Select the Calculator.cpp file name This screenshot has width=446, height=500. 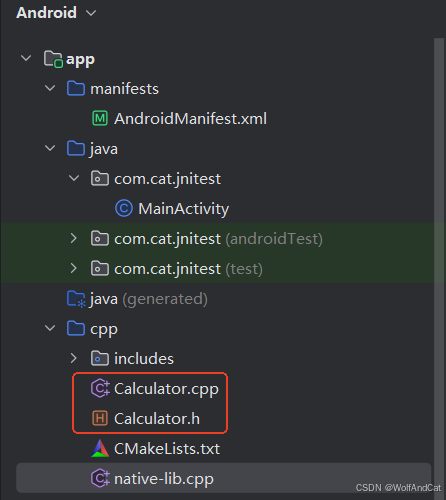166,389
